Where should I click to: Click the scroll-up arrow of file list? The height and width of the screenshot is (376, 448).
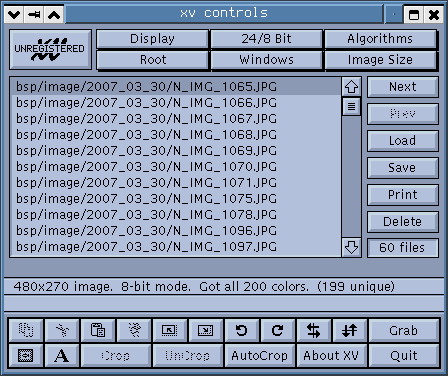351,87
